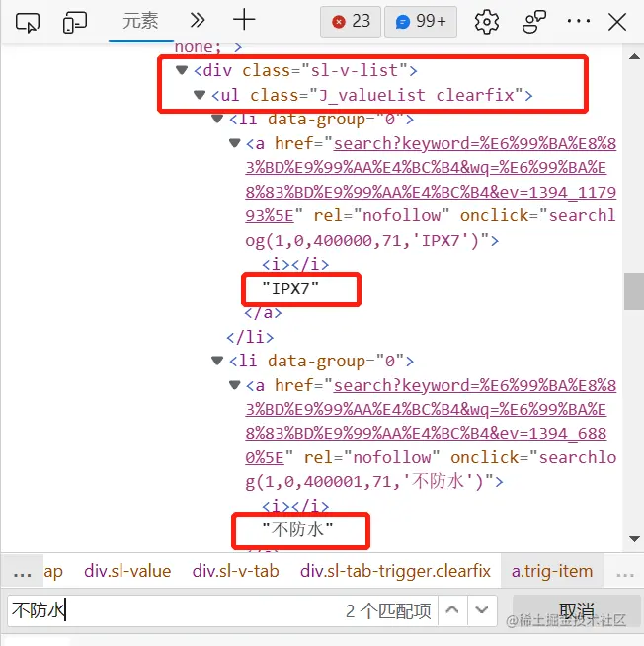Screen dimensions: 644x646
Task: Click the scrollbar down arrow
Action: [x=634, y=539]
